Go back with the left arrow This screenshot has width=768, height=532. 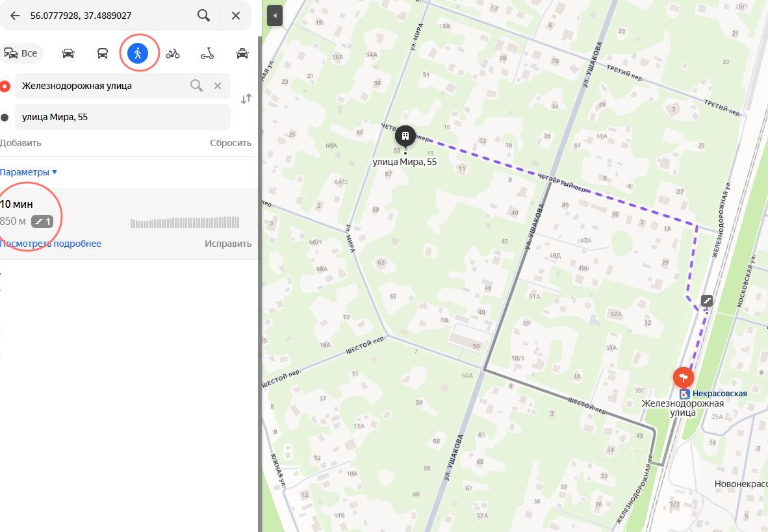(15, 16)
